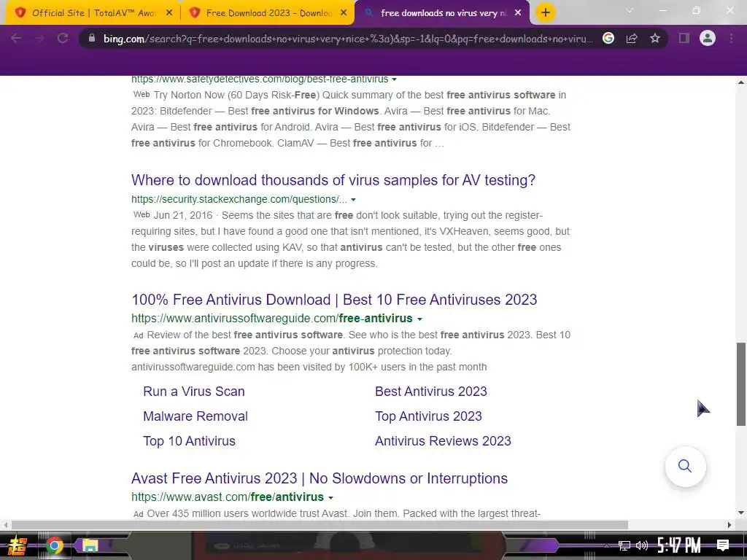Reload the current Bing page
This screenshot has width=747, height=560.
63,38
